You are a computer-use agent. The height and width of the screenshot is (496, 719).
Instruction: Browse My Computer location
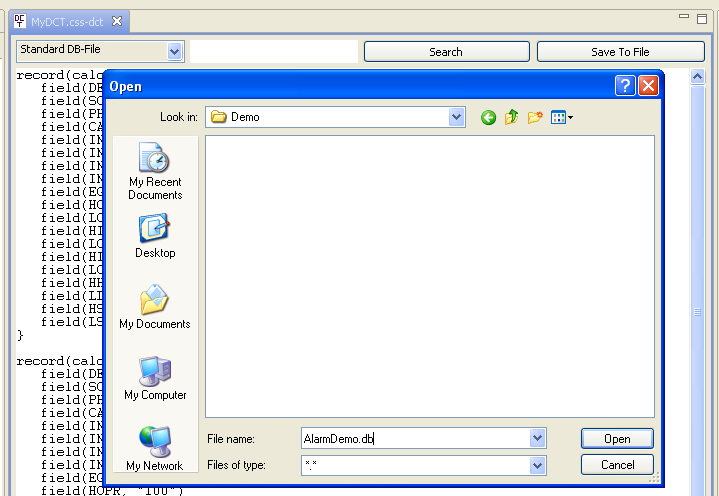(154, 379)
